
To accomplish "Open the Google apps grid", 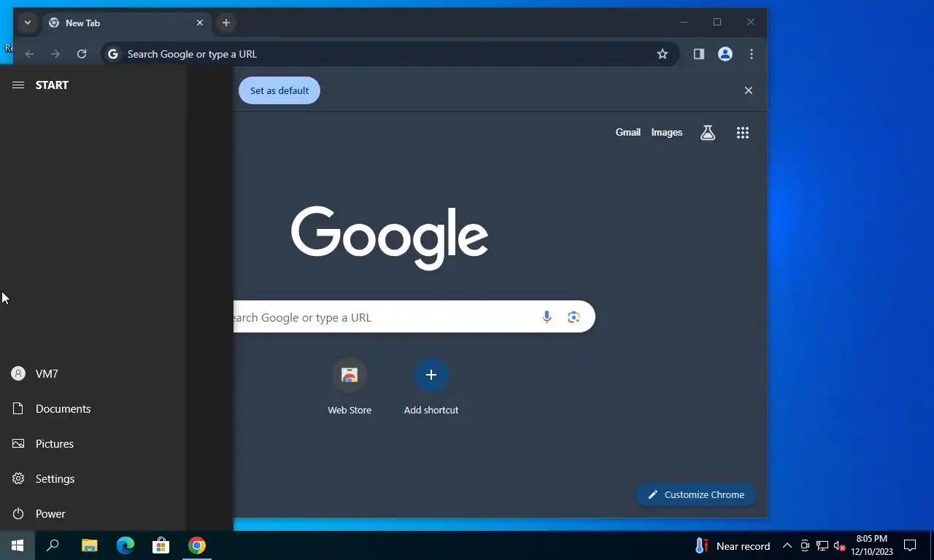I will [x=743, y=133].
